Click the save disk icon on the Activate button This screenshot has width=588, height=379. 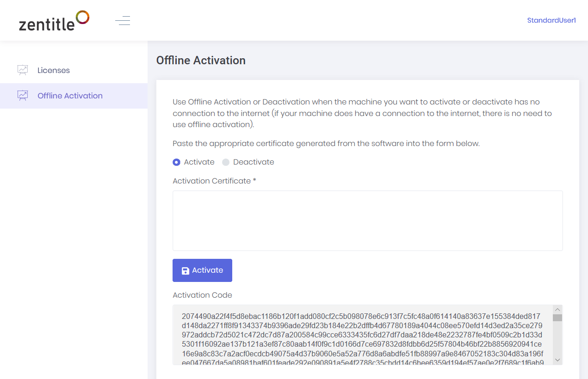[x=186, y=271]
